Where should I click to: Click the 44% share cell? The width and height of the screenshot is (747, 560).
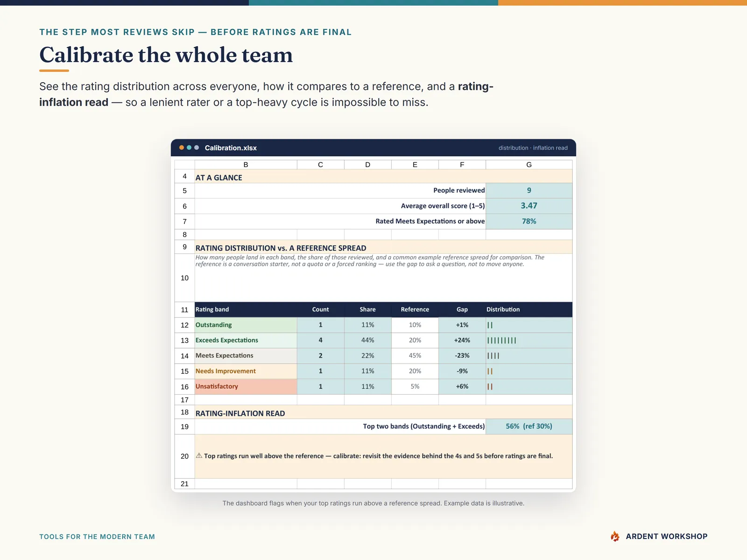[367, 340]
